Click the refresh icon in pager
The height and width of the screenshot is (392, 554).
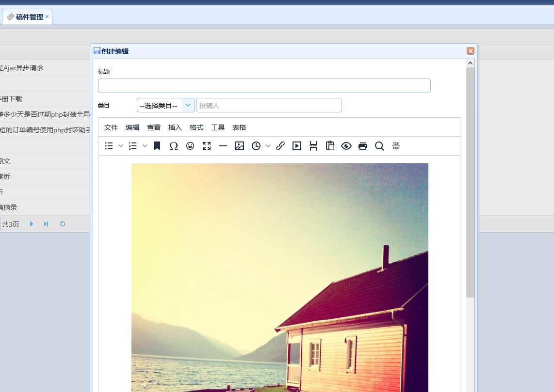[63, 224]
